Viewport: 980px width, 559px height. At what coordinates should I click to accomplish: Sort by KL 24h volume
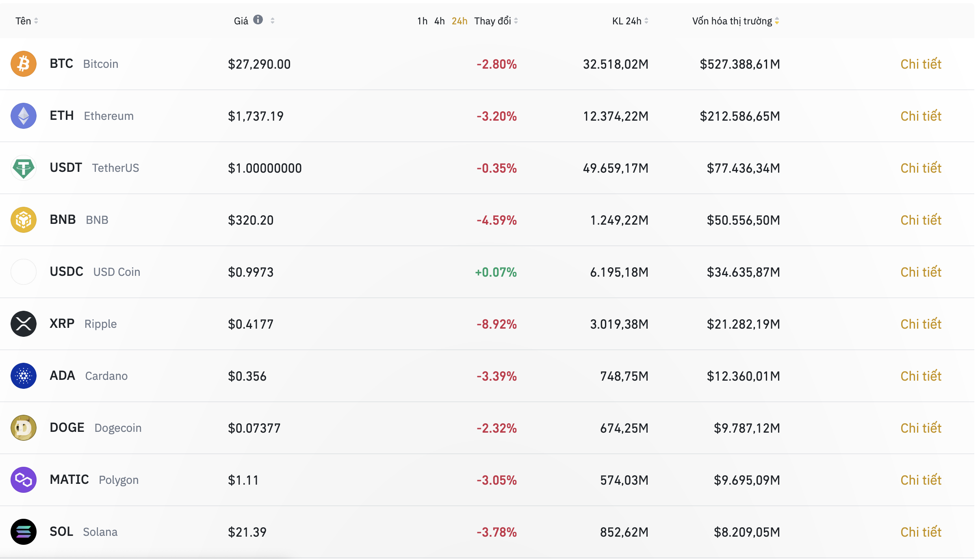pos(630,21)
